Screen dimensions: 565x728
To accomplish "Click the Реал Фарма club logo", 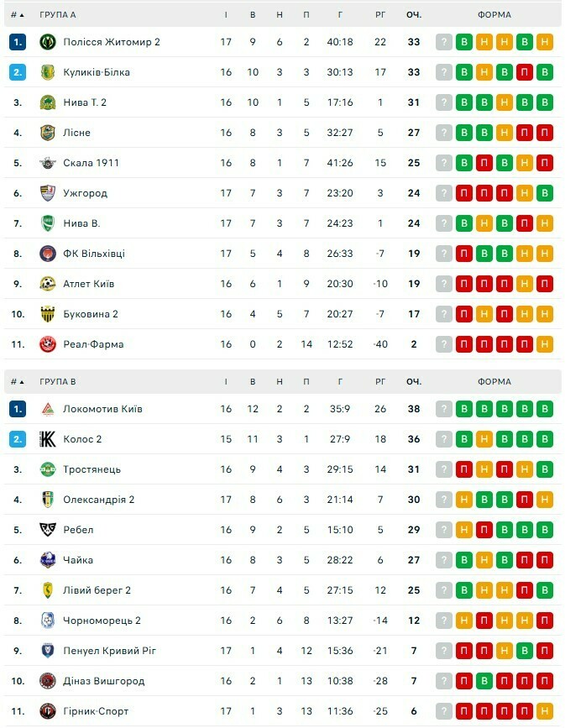I will point(48,344).
